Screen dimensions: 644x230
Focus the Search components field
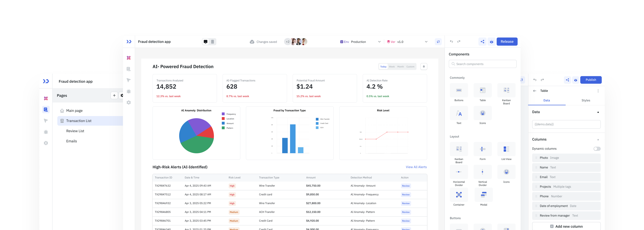point(482,64)
